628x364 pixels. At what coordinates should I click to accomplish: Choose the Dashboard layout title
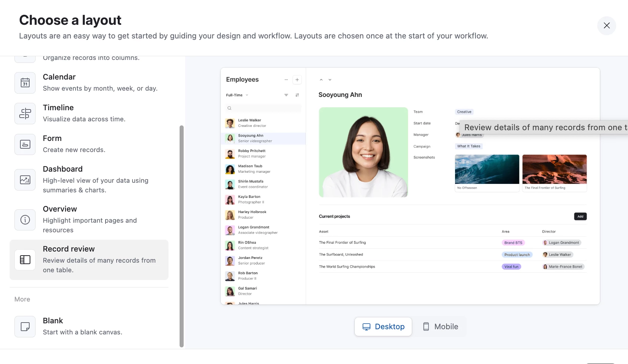coord(63,169)
